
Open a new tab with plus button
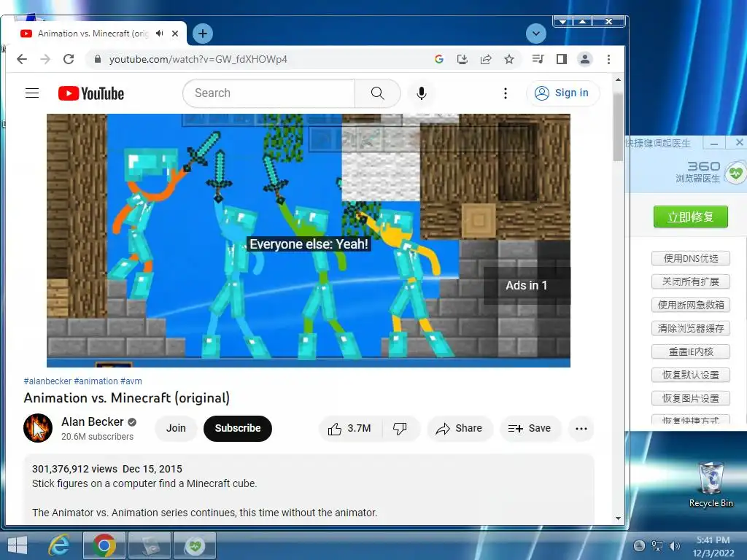[203, 34]
